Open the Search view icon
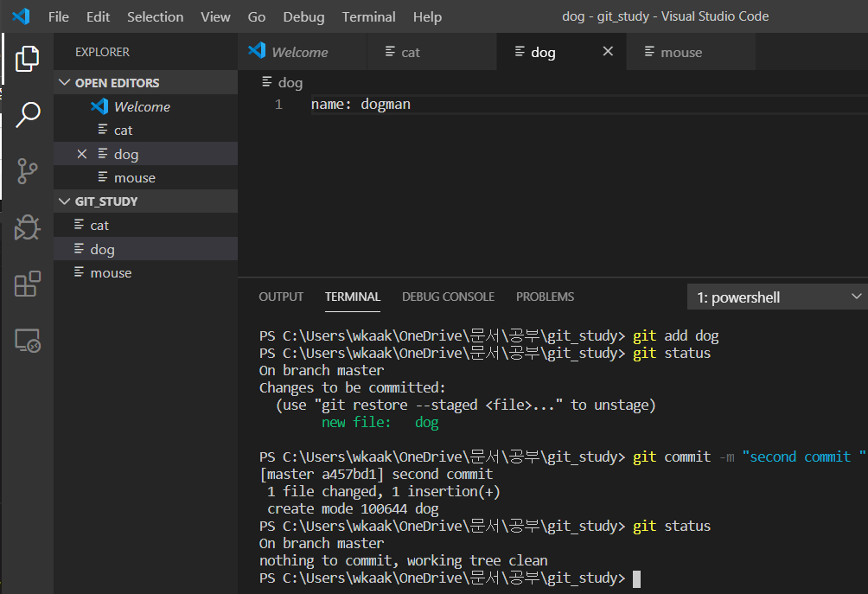The image size is (868, 594). pyautogui.click(x=27, y=115)
